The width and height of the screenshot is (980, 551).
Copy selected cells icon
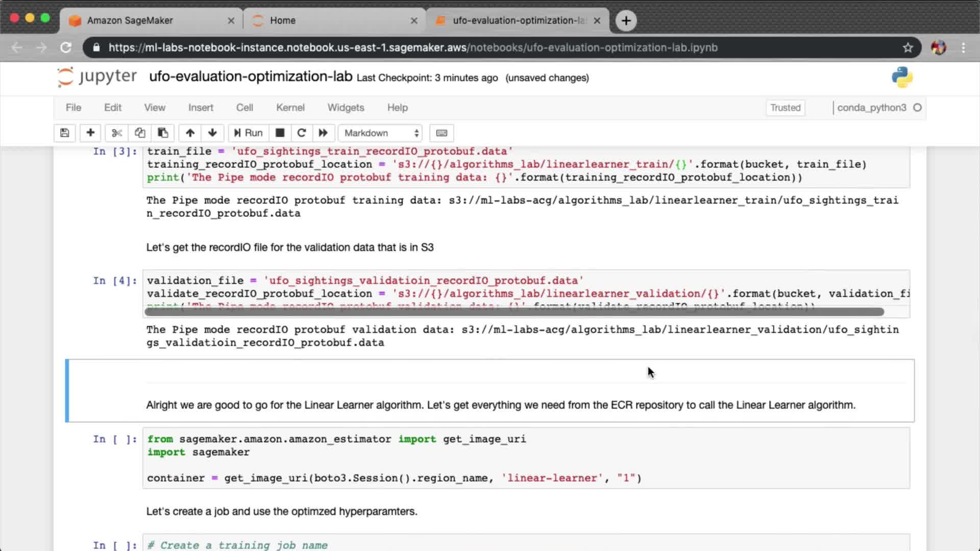pos(140,133)
